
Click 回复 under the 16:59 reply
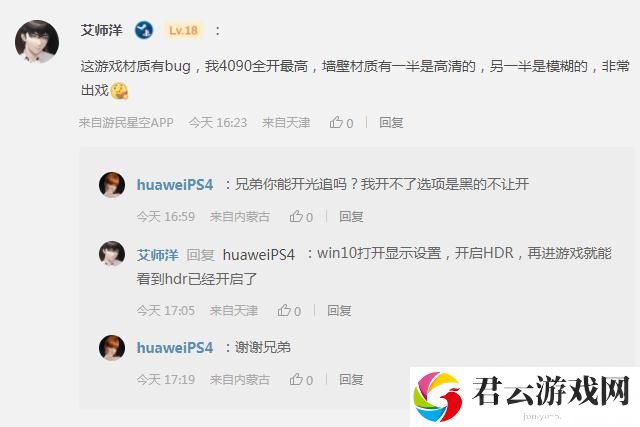[351, 216]
